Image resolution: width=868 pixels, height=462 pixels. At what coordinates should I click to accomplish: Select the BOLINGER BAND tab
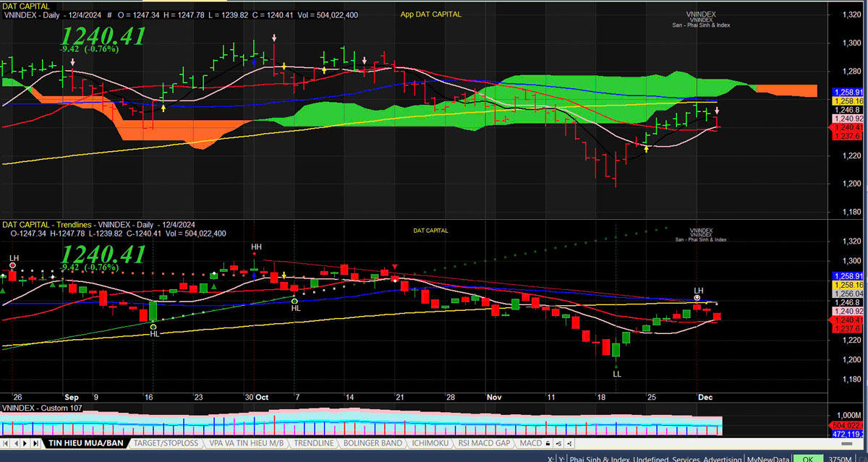click(x=373, y=442)
